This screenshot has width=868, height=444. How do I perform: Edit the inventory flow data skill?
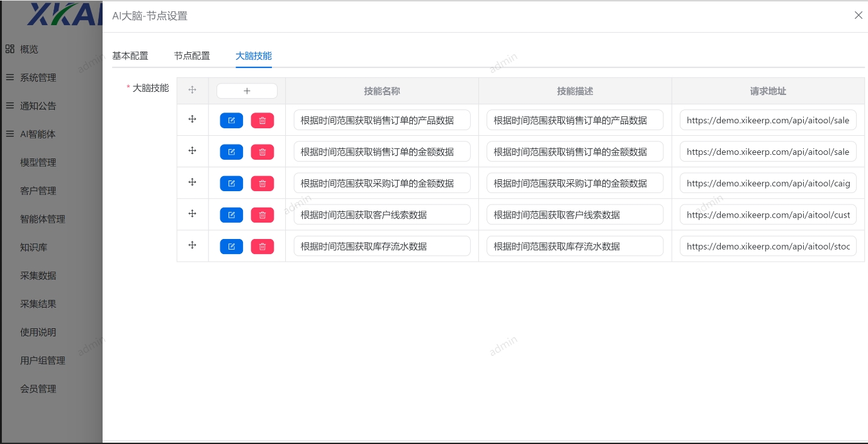click(231, 246)
